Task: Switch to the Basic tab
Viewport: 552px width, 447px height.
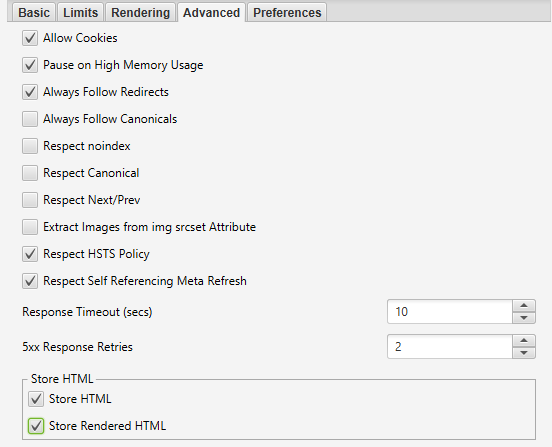Action: click(34, 13)
